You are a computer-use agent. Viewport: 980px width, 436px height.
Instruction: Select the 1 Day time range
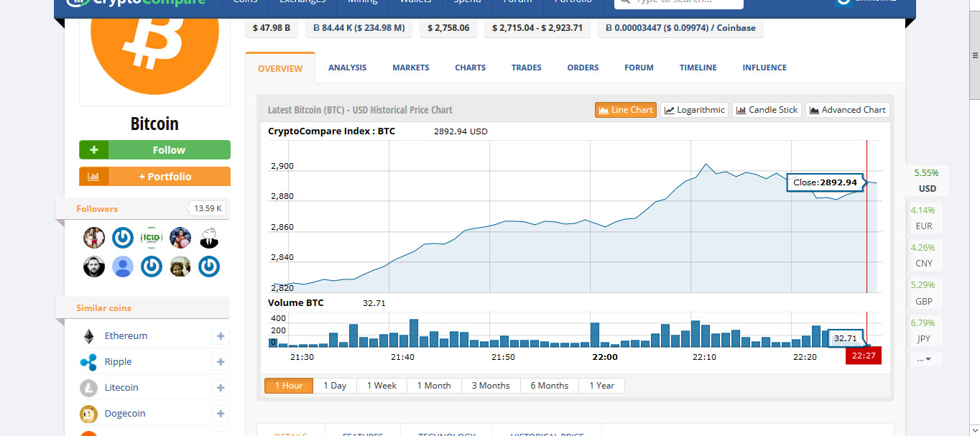pos(335,386)
